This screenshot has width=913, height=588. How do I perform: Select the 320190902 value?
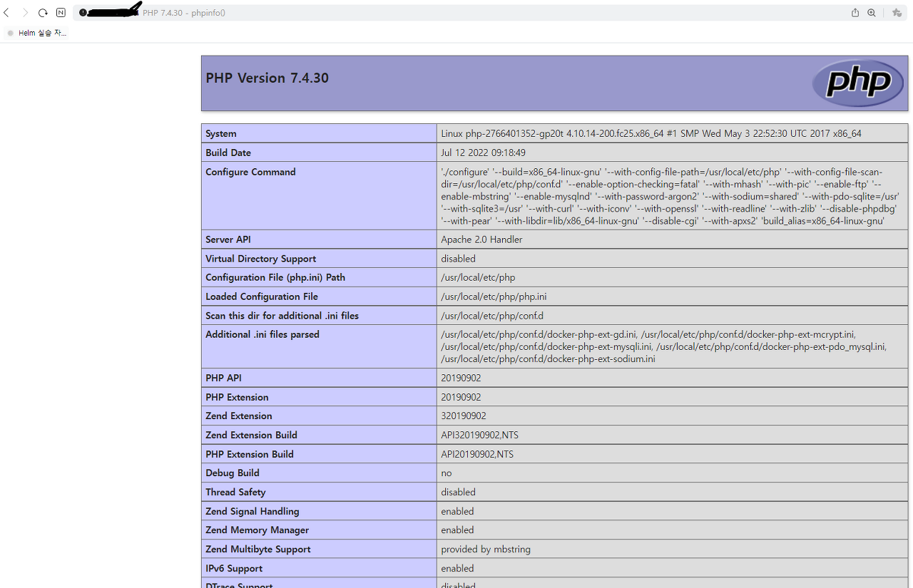[x=464, y=416]
